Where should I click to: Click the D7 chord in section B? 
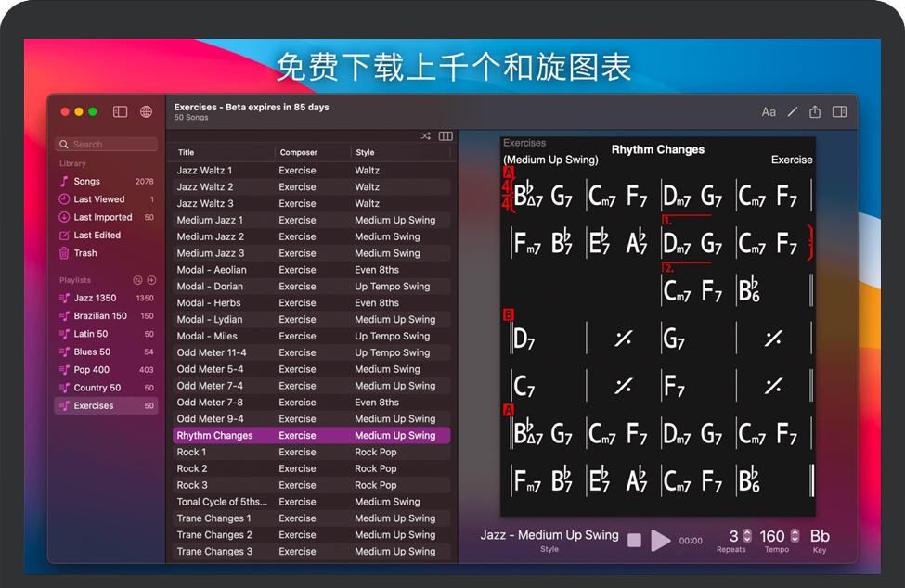pos(524,339)
